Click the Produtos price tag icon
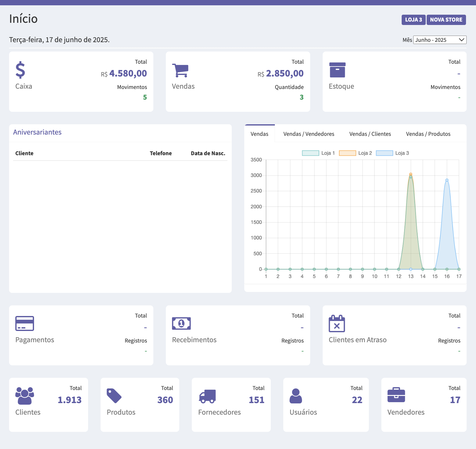The image size is (476, 449). pyautogui.click(x=114, y=396)
